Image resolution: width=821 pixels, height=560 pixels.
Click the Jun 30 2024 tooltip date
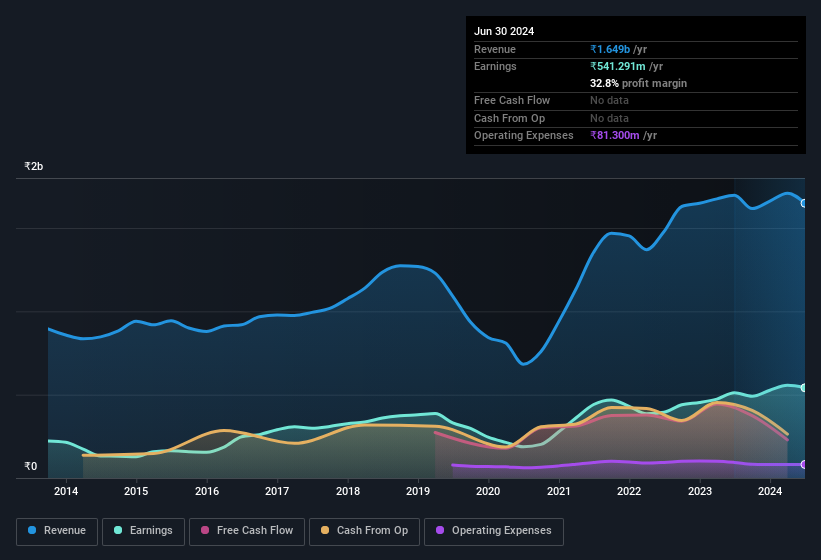coord(504,31)
